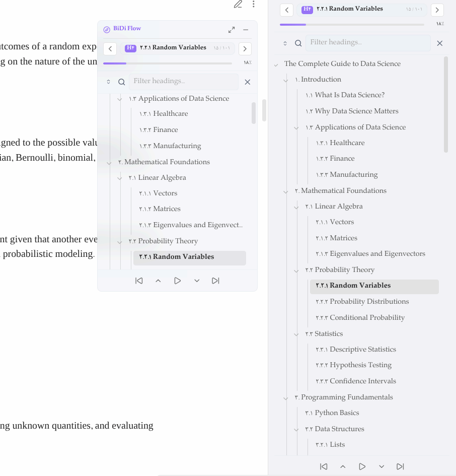Collapse Probability Theory in floating panel

[x=120, y=242]
